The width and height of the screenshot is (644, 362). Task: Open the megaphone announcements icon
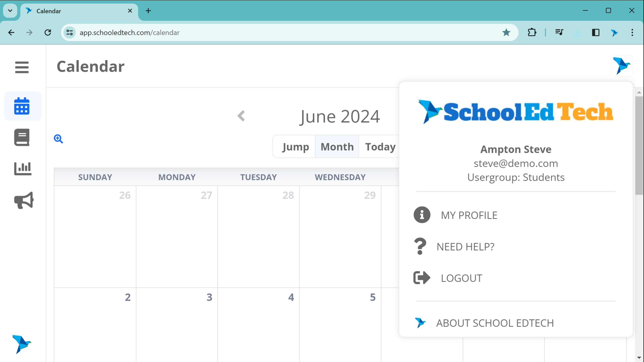pos(24,200)
